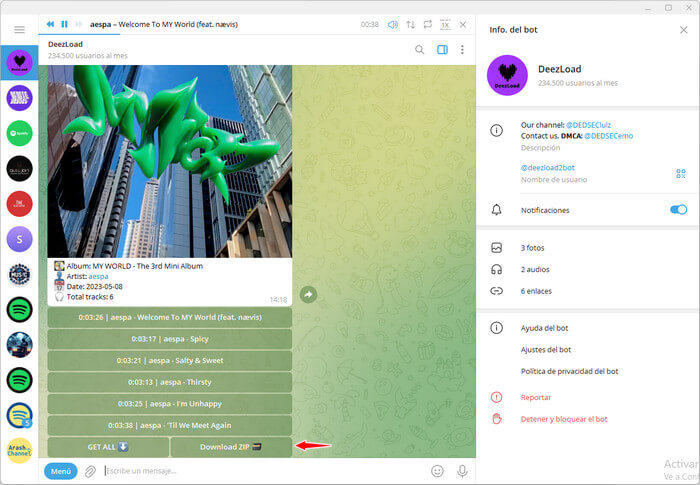Toggle the right info side panel
This screenshot has width=700, height=485.
tap(442, 50)
